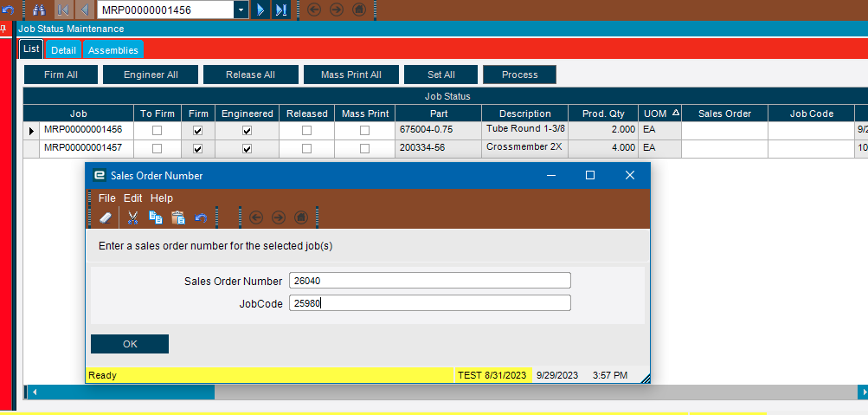Screen dimensions: 868x415
Task: Click main toolbar back navigation arrow
Action: click(314, 10)
